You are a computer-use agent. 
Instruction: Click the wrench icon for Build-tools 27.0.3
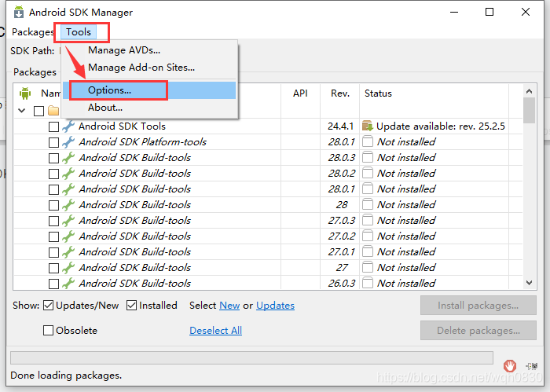tap(68, 221)
